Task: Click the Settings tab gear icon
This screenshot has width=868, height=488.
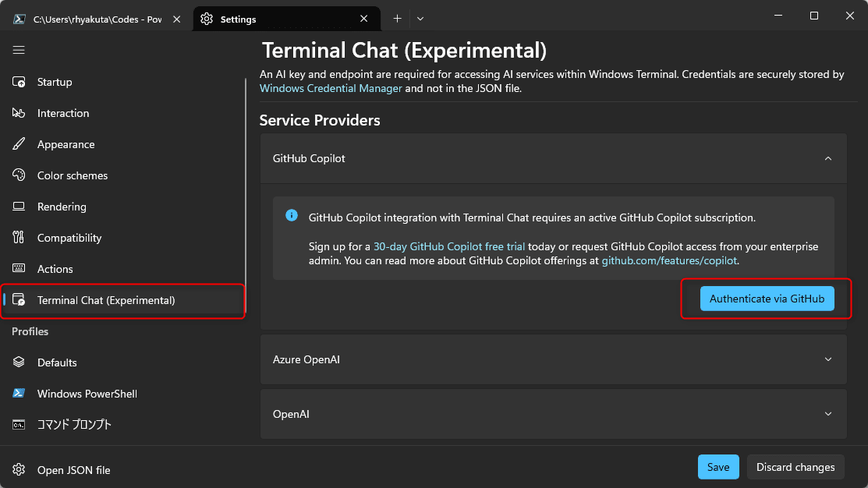Action: click(x=207, y=19)
